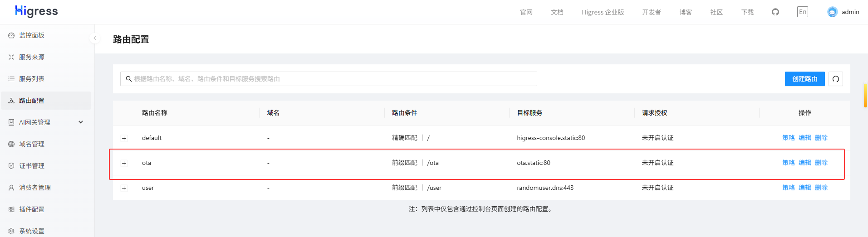Viewport: 868px width, 237px height.
Task: Open the 开发者 top navigation link
Action: coord(652,12)
